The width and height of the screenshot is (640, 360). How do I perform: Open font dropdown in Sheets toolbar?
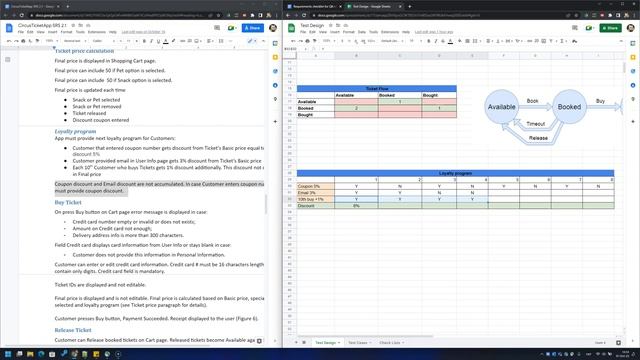(x=392, y=41)
